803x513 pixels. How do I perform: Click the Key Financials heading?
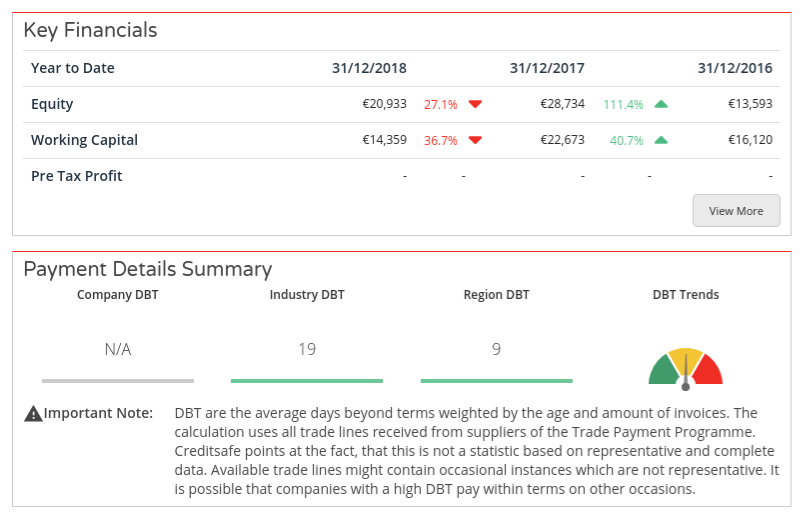90,30
